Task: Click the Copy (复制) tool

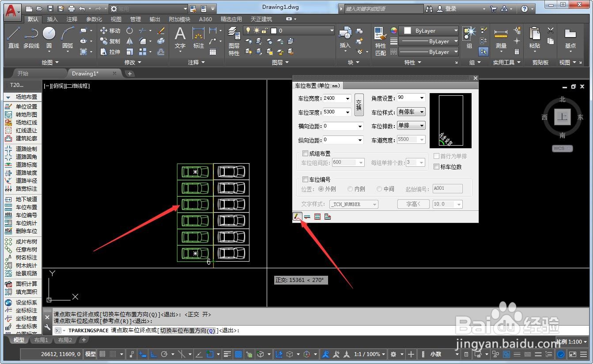Action: (x=110, y=41)
